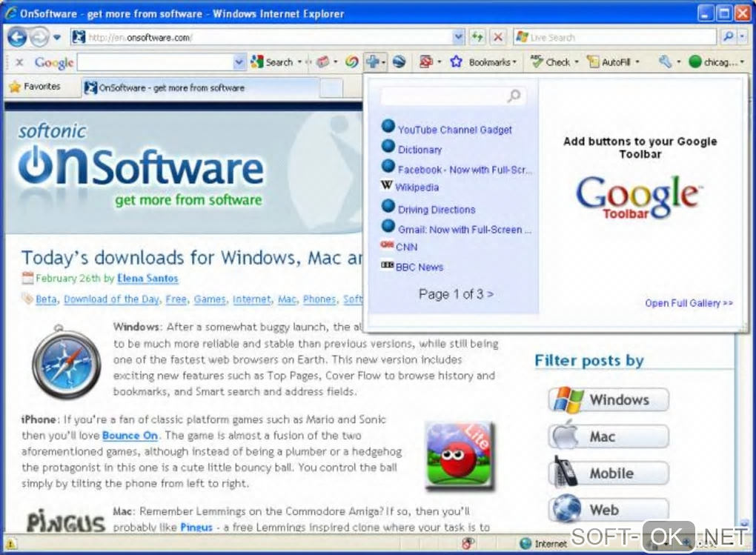The width and height of the screenshot is (756, 555).
Task: Open Live Search provider options dropdown
Action: pyautogui.click(x=743, y=36)
